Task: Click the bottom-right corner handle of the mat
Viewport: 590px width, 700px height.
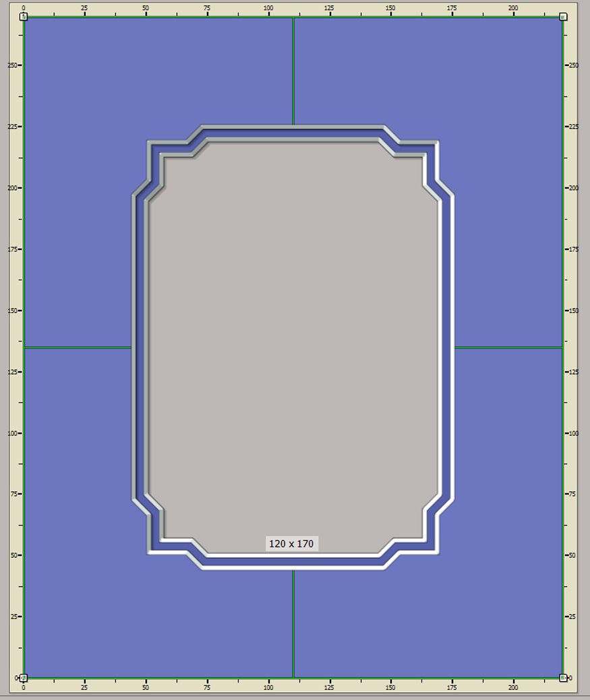Action: [x=563, y=678]
